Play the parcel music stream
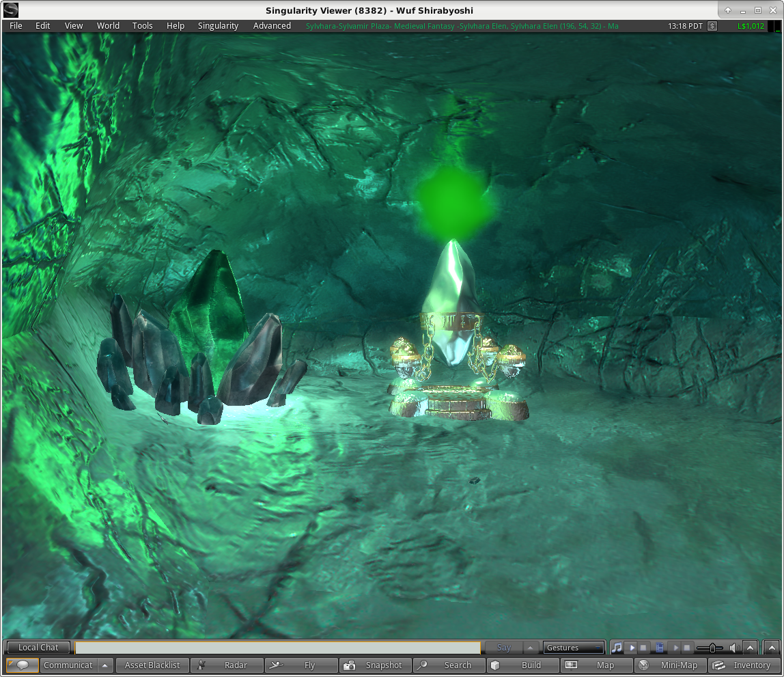This screenshot has height=677, width=784. click(632, 648)
